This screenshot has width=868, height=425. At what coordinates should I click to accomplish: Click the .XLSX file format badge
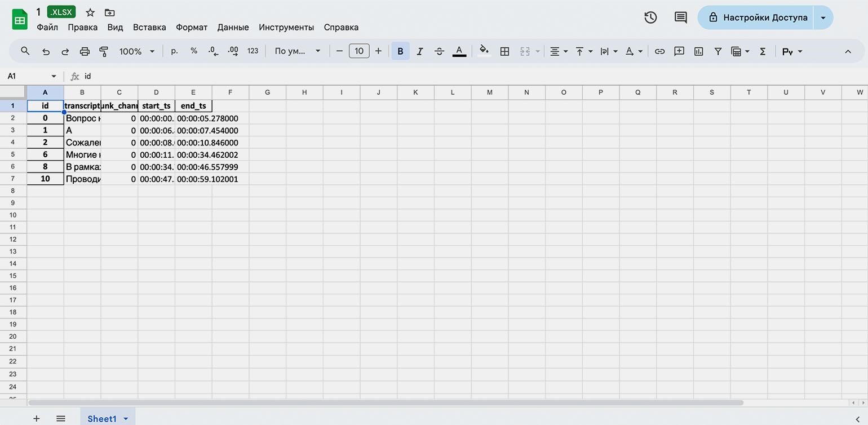click(61, 12)
